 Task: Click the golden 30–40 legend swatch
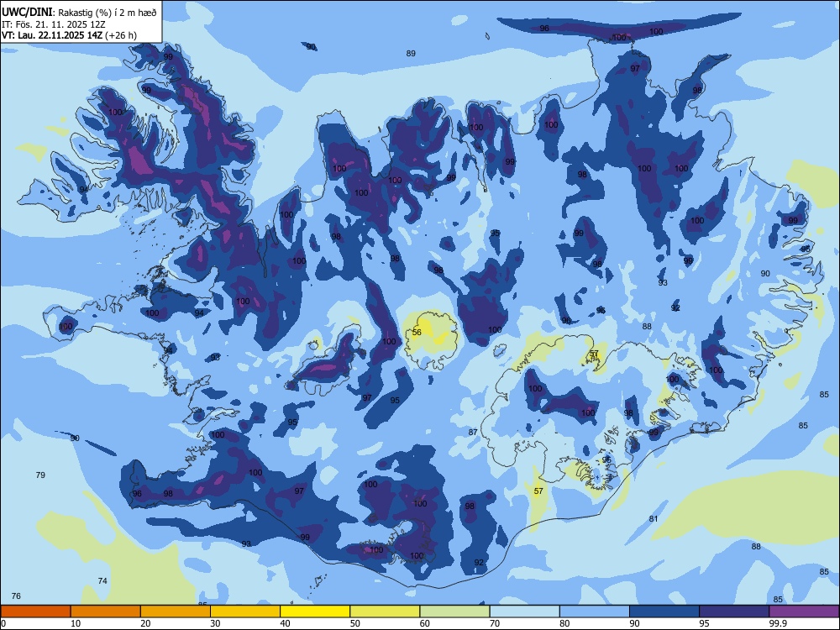point(245,612)
